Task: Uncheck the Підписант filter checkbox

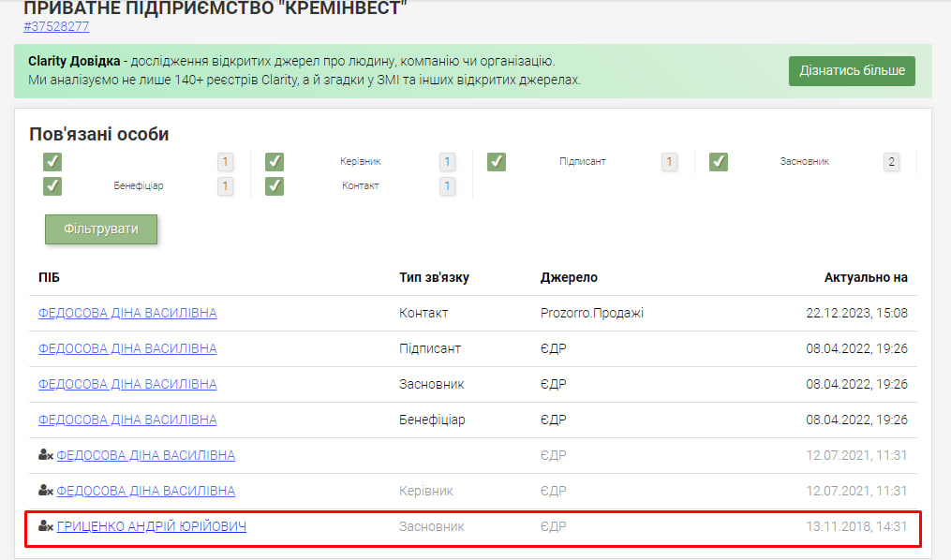Action: click(x=497, y=162)
